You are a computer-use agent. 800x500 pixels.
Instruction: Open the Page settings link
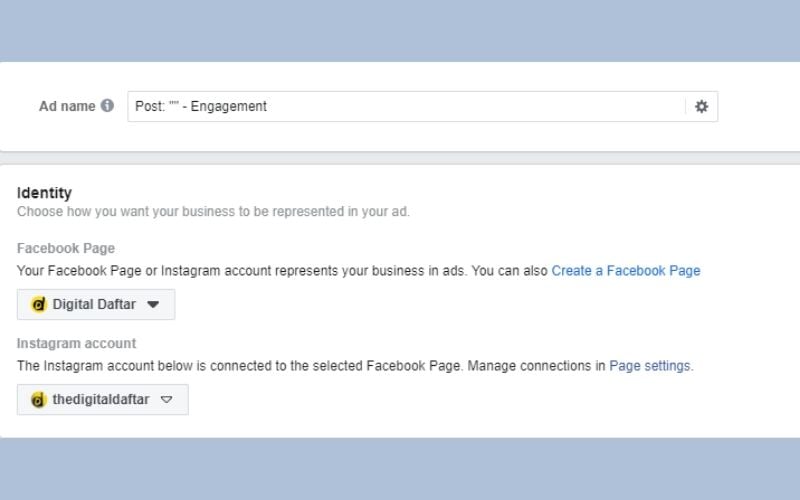(x=649, y=366)
